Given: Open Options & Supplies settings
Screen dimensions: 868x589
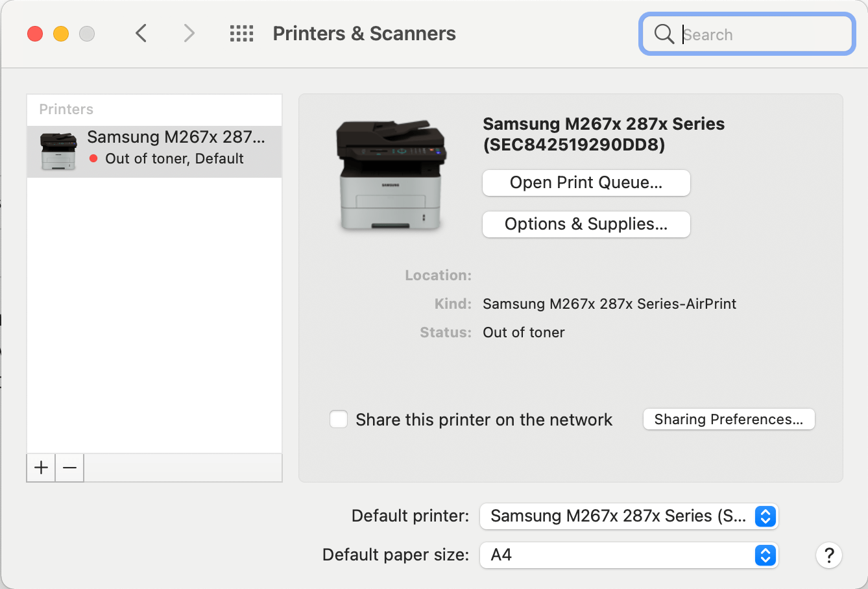Looking at the screenshot, I should (x=586, y=224).
